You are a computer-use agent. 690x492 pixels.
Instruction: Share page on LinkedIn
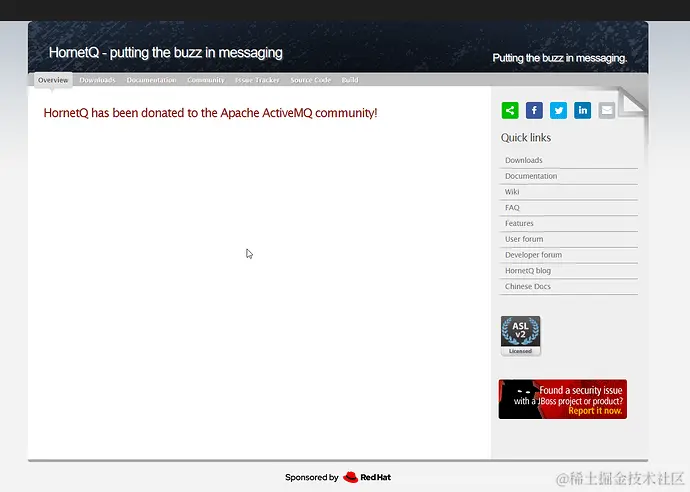point(583,110)
